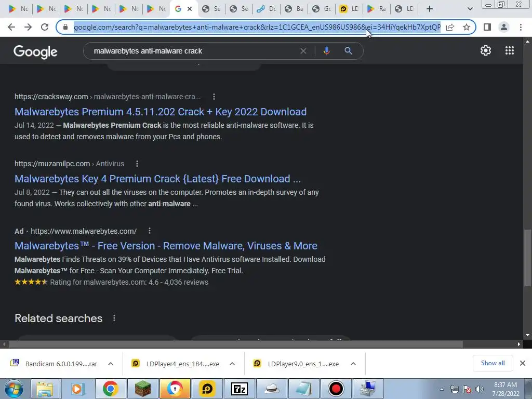Screen dimensions: 532x399
Task: Start a voice search with the microphone
Action: pyautogui.click(x=326, y=51)
